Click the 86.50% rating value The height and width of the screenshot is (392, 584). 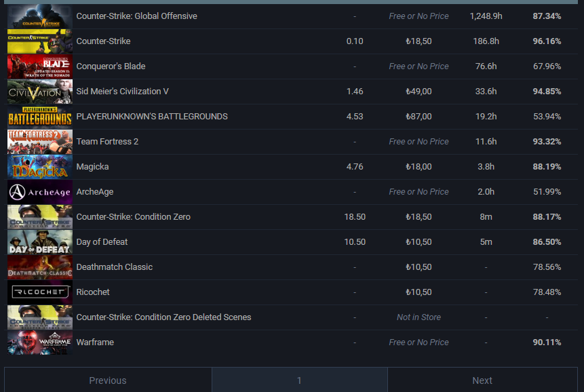tap(547, 242)
